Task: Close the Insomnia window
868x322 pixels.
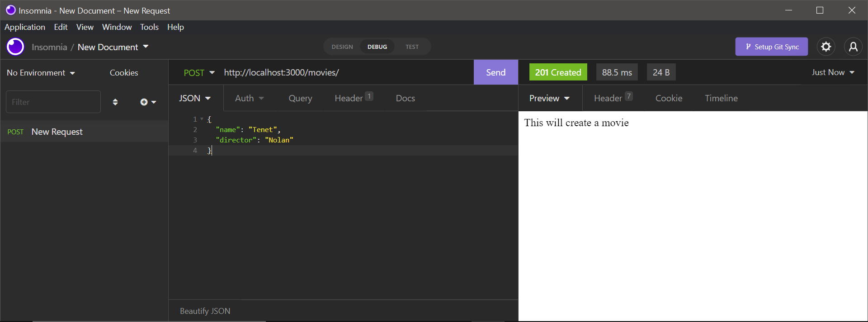Action: coord(852,10)
